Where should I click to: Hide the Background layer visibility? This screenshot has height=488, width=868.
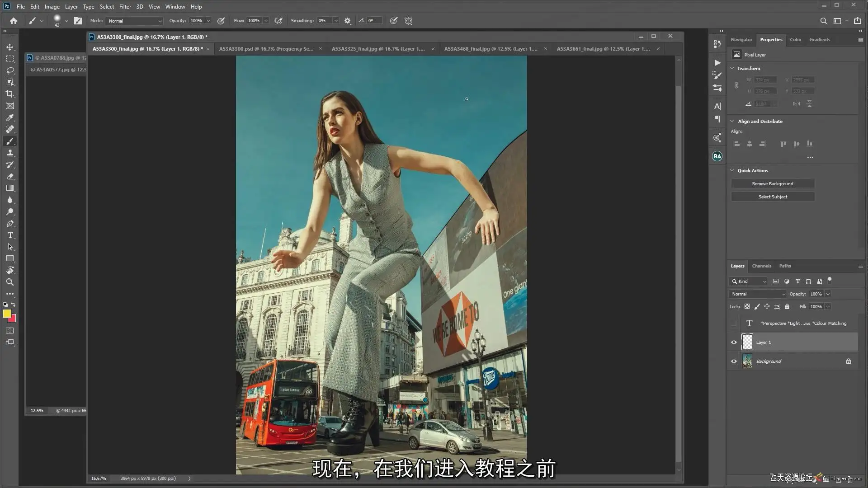tap(734, 361)
